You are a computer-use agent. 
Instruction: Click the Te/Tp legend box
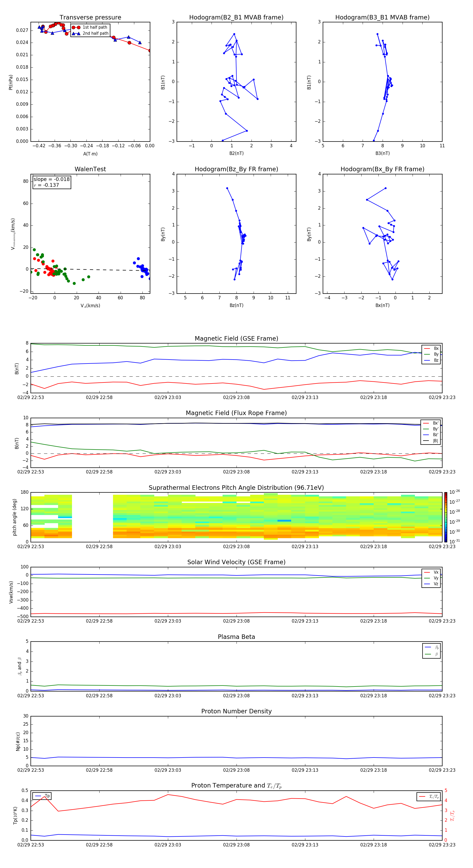(x=429, y=796)
